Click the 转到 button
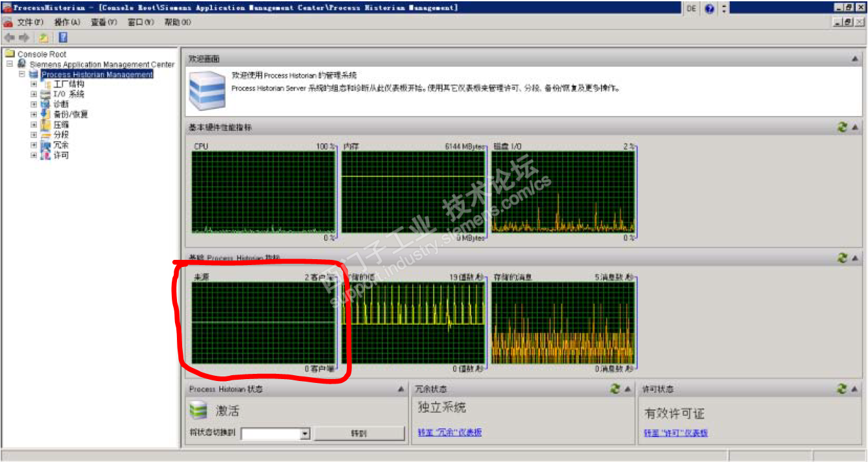 pyautogui.click(x=359, y=433)
